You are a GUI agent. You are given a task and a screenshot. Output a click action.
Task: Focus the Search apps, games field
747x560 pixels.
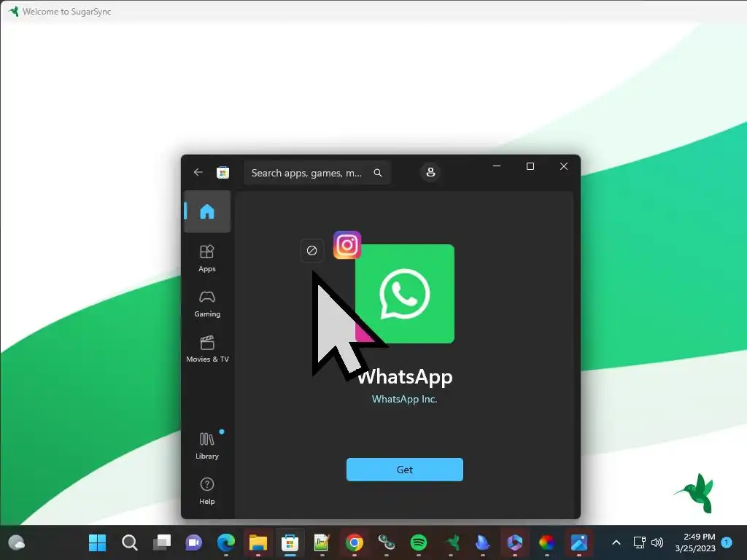pyautogui.click(x=317, y=173)
